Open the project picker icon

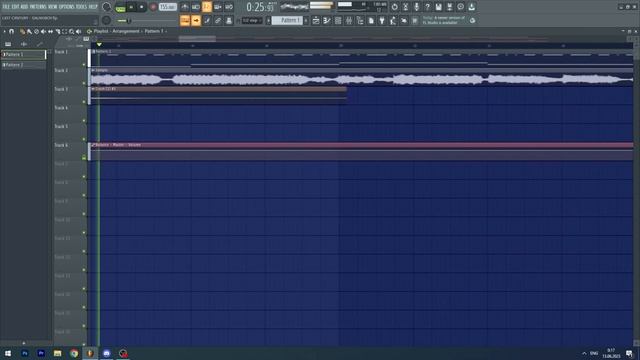click(x=371, y=20)
